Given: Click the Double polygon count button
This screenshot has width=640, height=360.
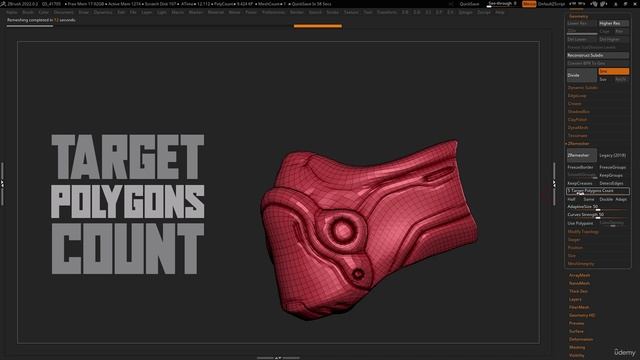Looking at the screenshot, I should (606, 199).
